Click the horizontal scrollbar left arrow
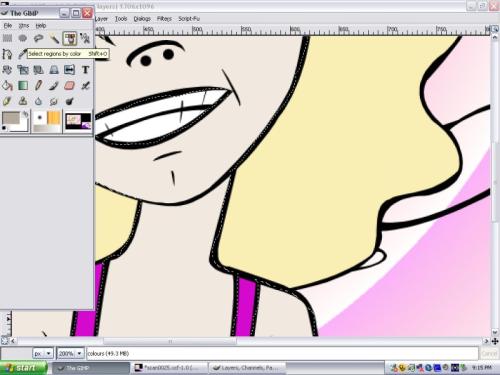This screenshot has width=500, height=375. 13,341
